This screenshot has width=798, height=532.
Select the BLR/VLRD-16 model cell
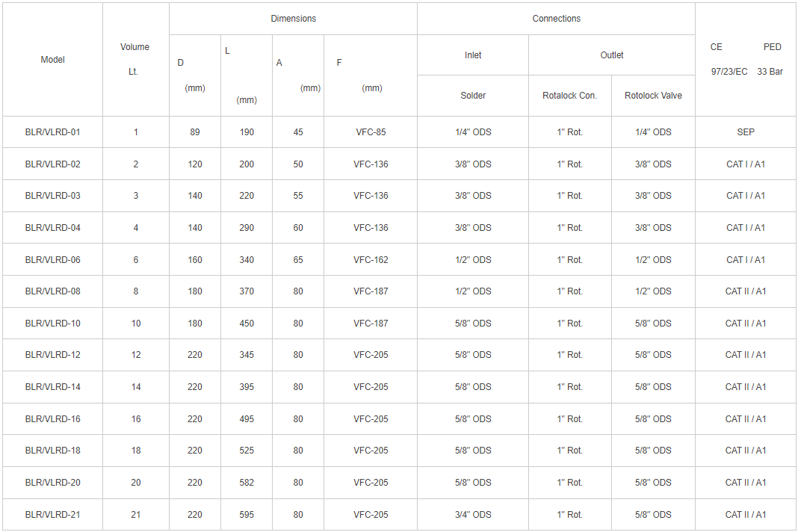pyautogui.click(x=52, y=419)
